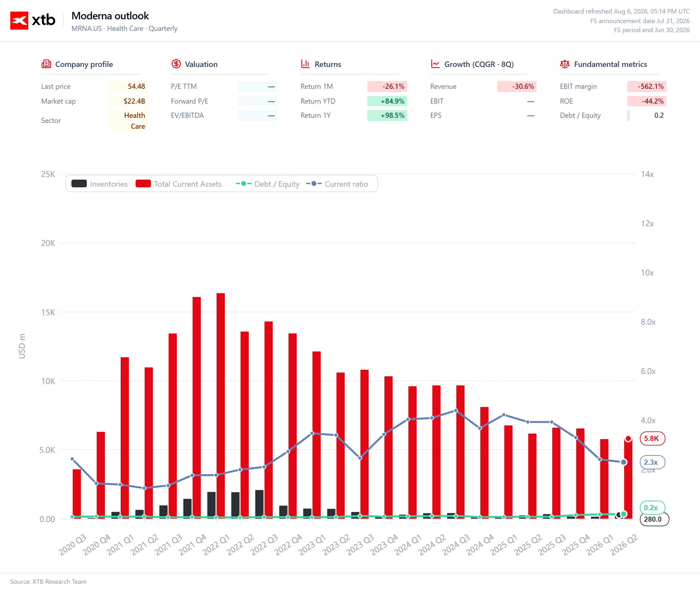Click the FS period end text
This screenshot has width=700, height=589.
tap(652, 30)
